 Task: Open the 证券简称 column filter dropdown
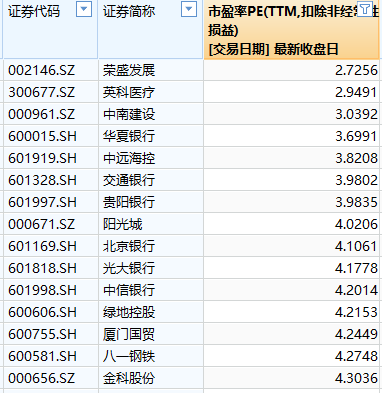[189, 9]
